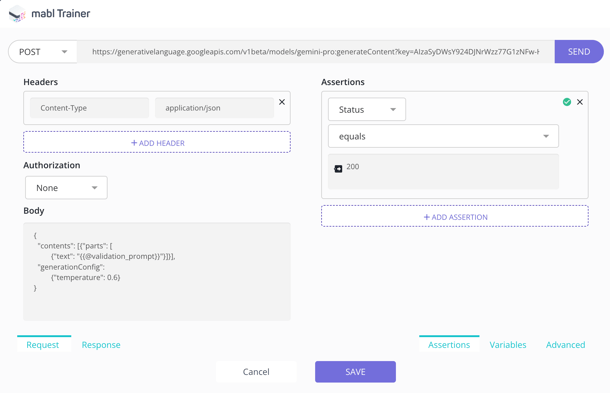
Task: Click the green assertion passed checkmark
Action: pyautogui.click(x=567, y=102)
